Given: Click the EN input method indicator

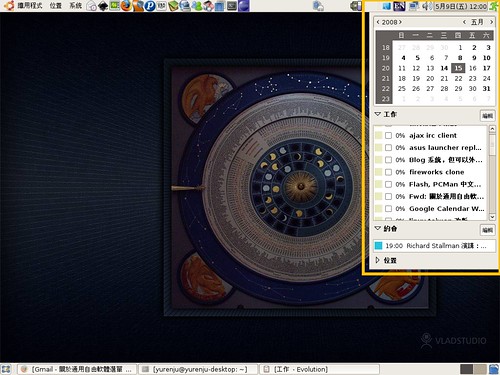Looking at the screenshot, I should [399, 6].
